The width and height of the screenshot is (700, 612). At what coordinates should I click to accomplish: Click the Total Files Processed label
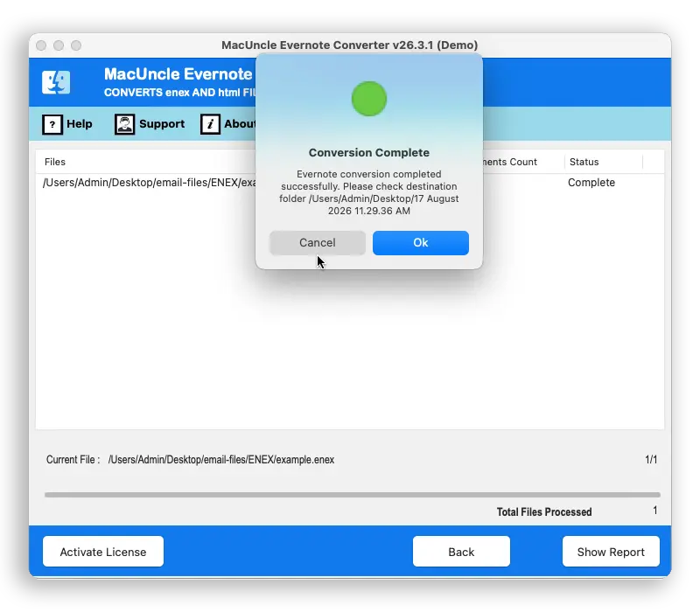544,512
